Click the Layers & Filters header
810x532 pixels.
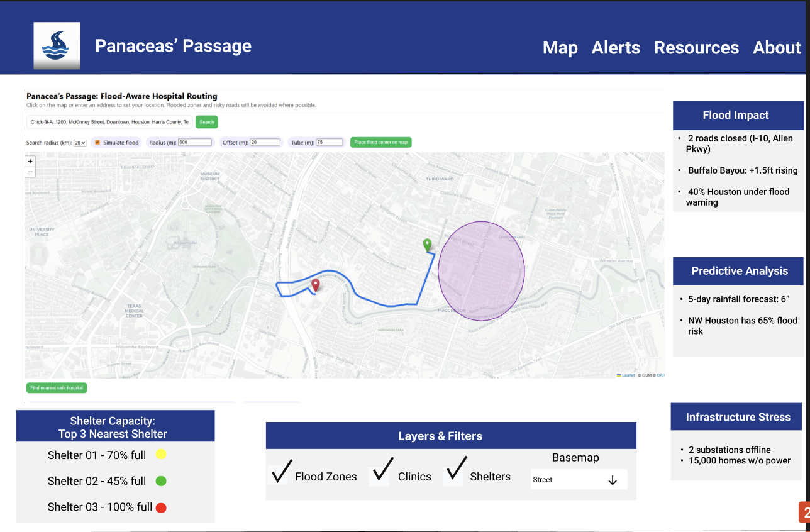[451, 436]
